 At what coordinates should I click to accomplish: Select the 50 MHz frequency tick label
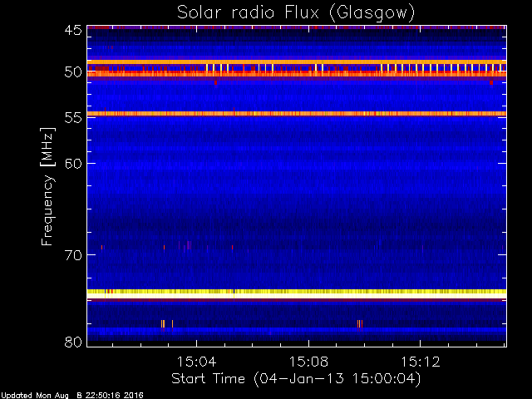[x=73, y=72]
